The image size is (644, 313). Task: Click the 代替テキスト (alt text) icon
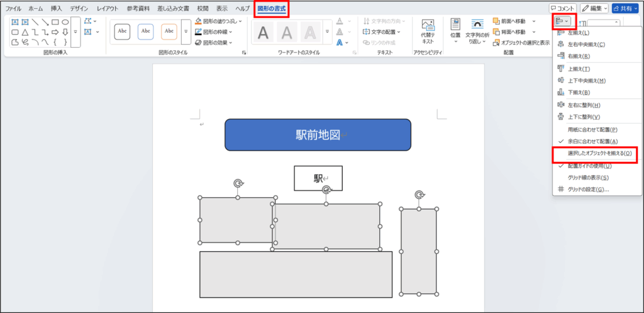pyautogui.click(x=428, y=26)
